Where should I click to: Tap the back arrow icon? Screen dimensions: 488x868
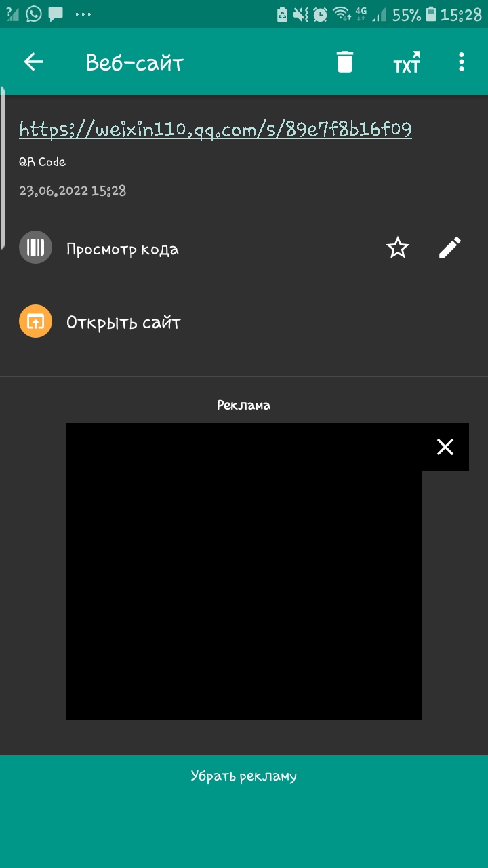[x=33, y=62]
